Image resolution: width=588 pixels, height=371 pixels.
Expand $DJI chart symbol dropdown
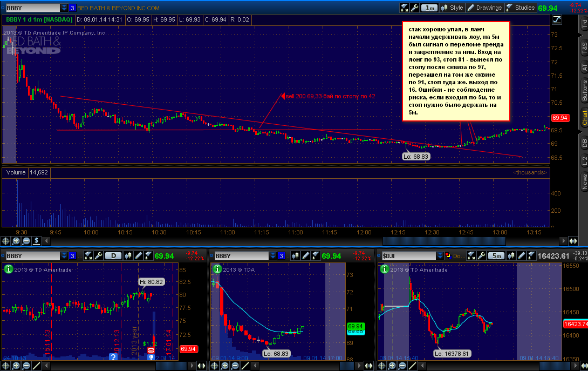point(440,256)
